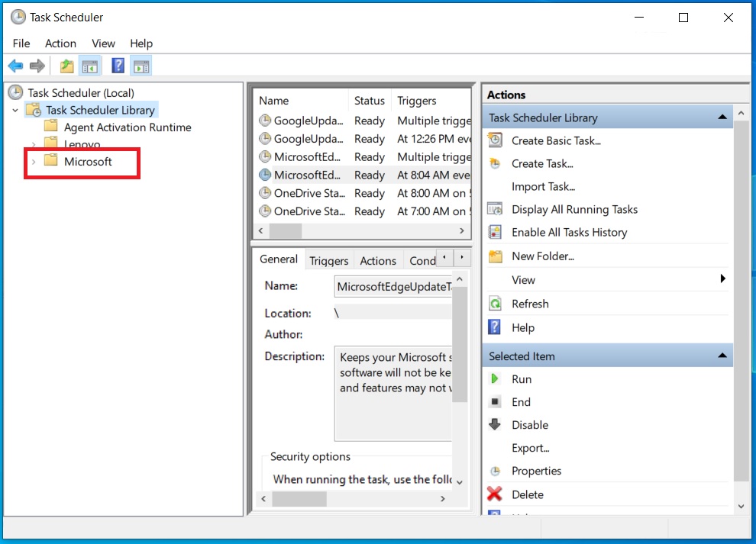The image size is (756, 544).
Task: Click the Task Scheduler (Local) clock icon
Action: tap(15, 92)
